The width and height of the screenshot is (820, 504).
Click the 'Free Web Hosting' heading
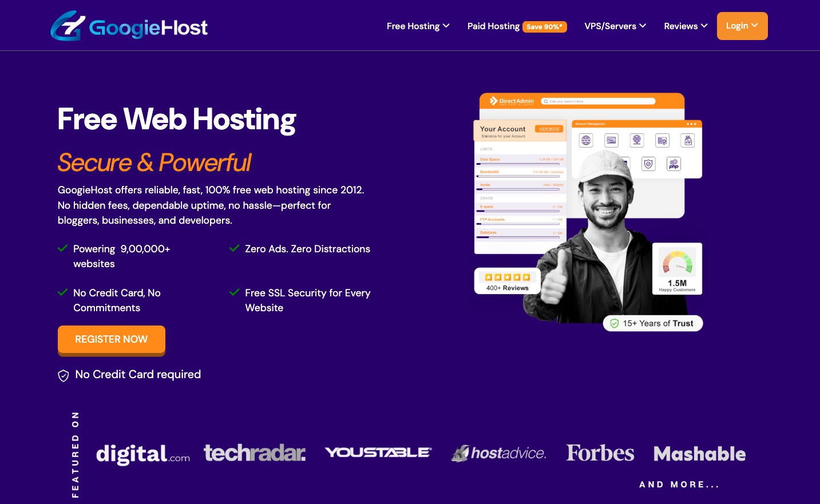pos(177,120)
